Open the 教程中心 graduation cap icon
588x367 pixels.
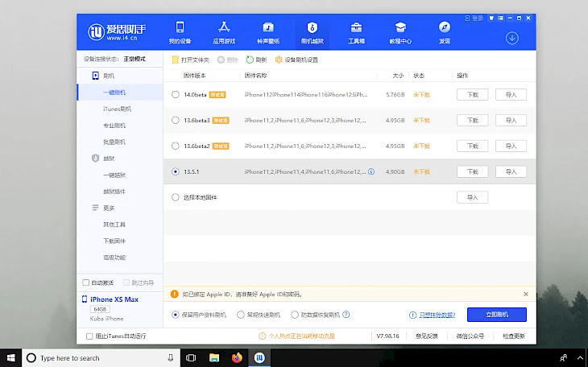[x=400, y=27]
